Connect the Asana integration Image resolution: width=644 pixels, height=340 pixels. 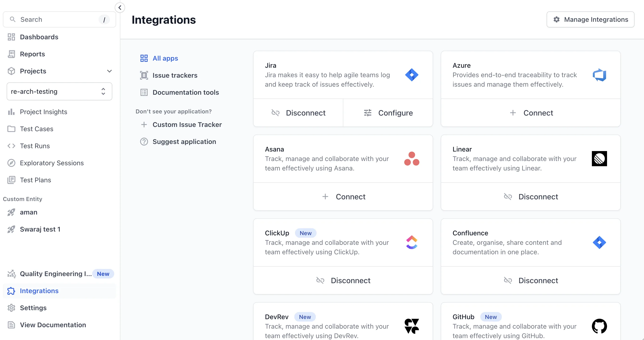point(343,197)
